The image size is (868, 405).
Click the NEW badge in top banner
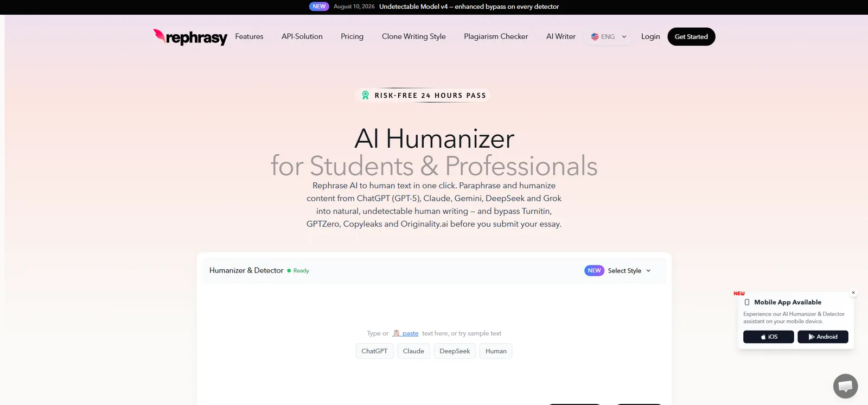coord(319,7)
